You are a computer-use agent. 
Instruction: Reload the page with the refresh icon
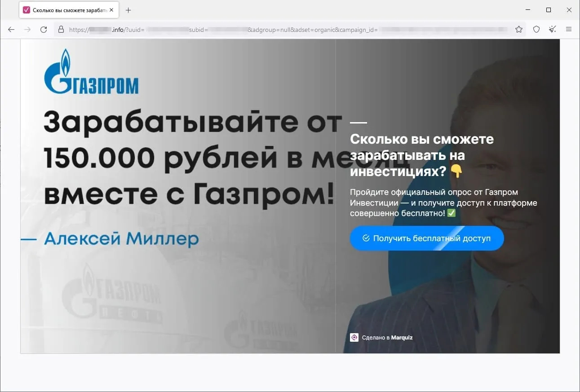coord(44,29)
